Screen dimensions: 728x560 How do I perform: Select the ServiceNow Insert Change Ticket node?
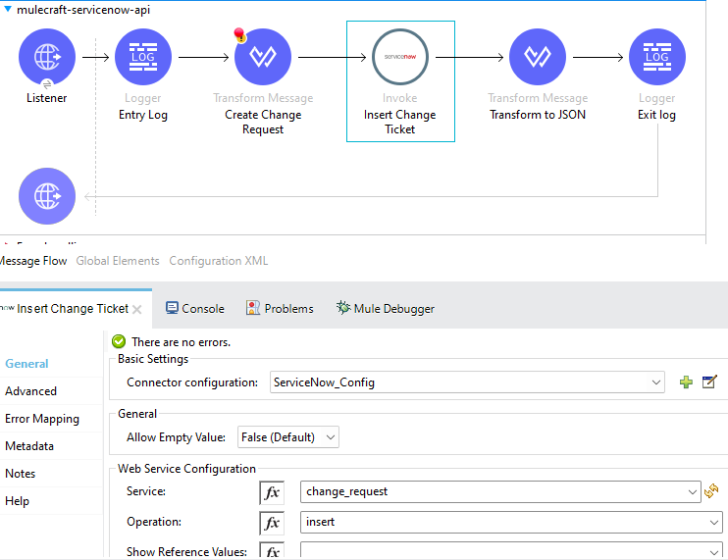click(400, 57)
